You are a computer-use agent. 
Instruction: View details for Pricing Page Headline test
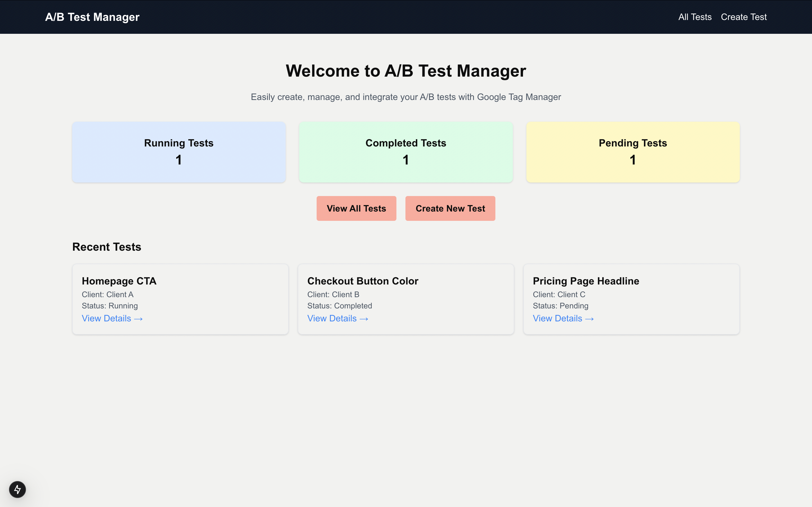pos(562,318)
